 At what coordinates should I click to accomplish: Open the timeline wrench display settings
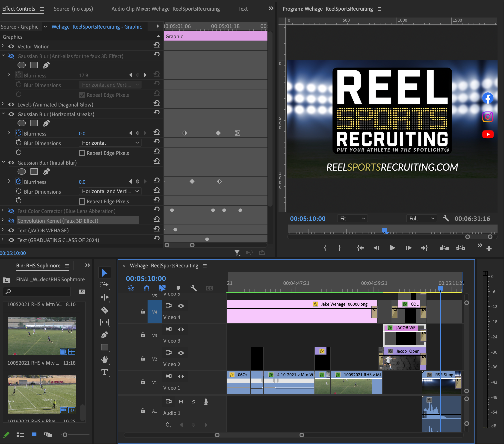[x=194, y=288]
